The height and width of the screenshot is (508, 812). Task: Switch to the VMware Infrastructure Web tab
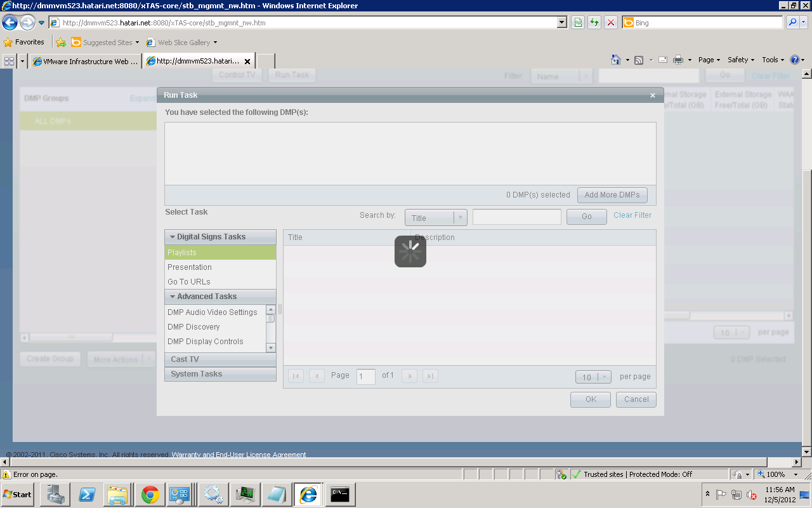click(86, 62)
